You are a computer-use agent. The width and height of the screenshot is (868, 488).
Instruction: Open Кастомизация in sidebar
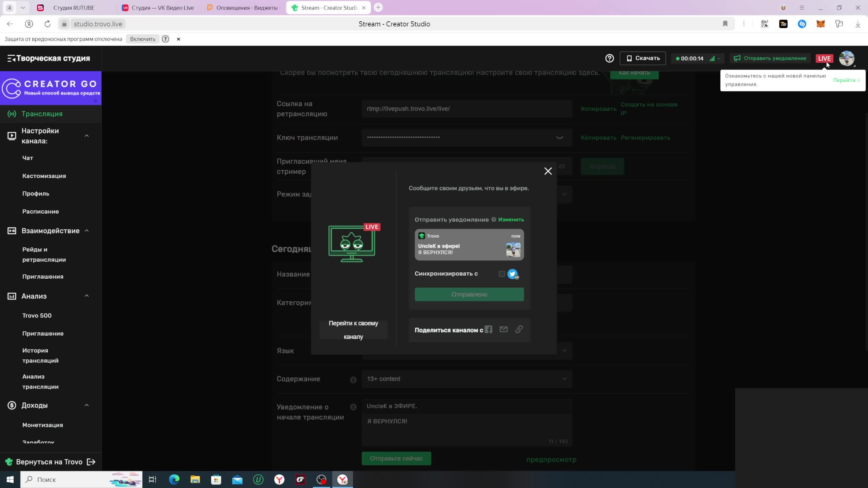click(x=44, y=176)
